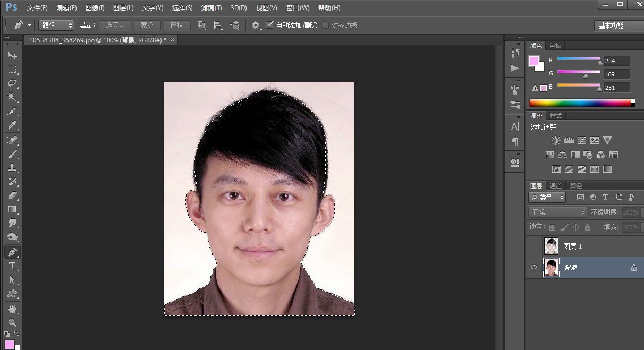Select the Horizontal Type tool
Screen dimensions: 644x350
click(x=13, y=266)
